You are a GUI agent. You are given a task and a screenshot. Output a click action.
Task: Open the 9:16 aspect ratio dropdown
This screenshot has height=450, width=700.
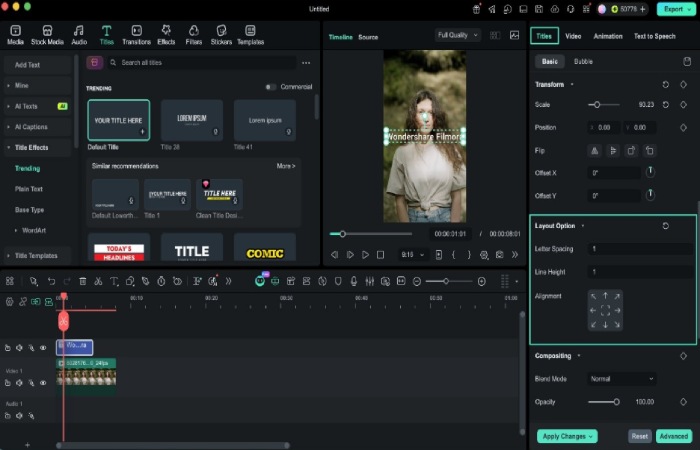(x=412, y=255)
